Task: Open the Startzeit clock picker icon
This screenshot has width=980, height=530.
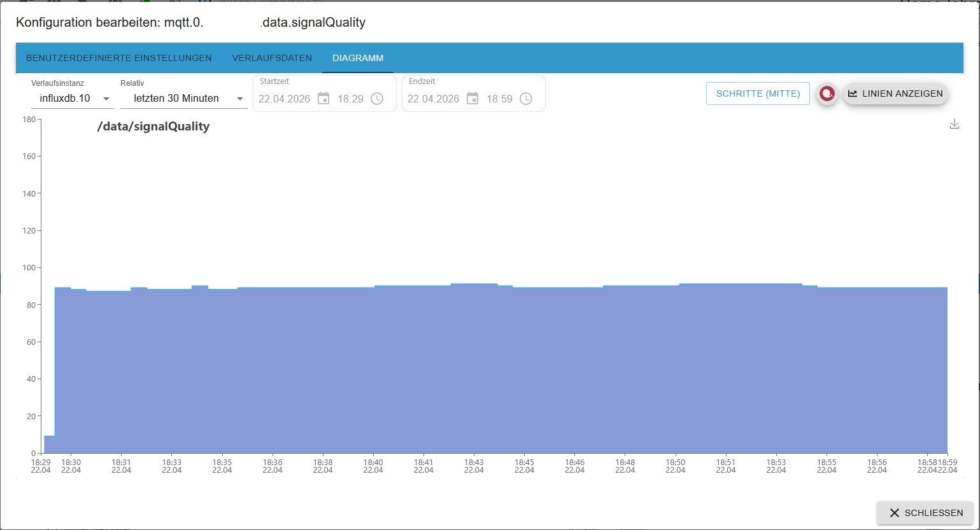Action: tap(377, 99)
